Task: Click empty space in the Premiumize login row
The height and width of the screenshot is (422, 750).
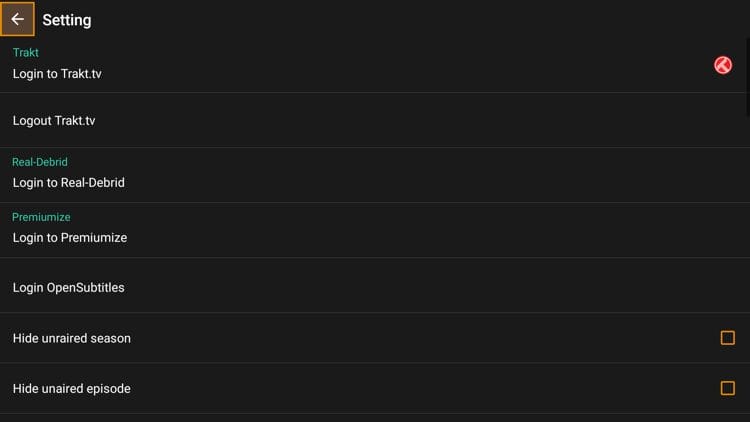Action: [x=400, y=231]
